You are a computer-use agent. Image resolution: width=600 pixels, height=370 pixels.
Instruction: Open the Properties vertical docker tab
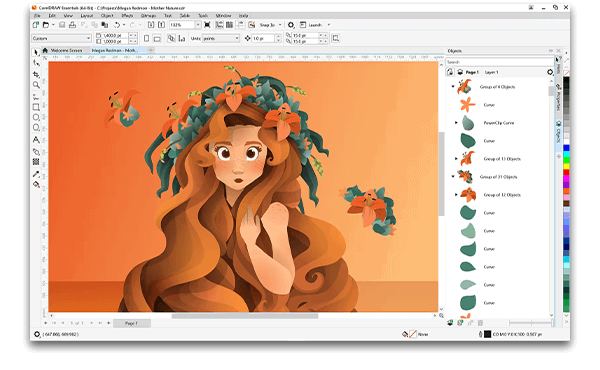point(559,98)
